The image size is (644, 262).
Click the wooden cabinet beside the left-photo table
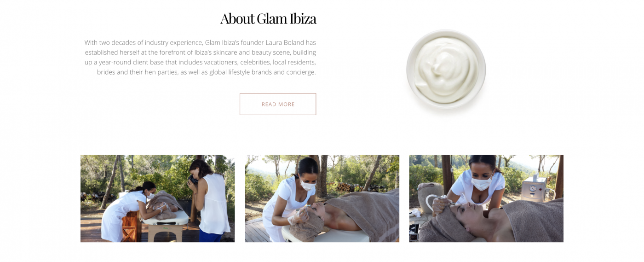click(x=131, y=226)
